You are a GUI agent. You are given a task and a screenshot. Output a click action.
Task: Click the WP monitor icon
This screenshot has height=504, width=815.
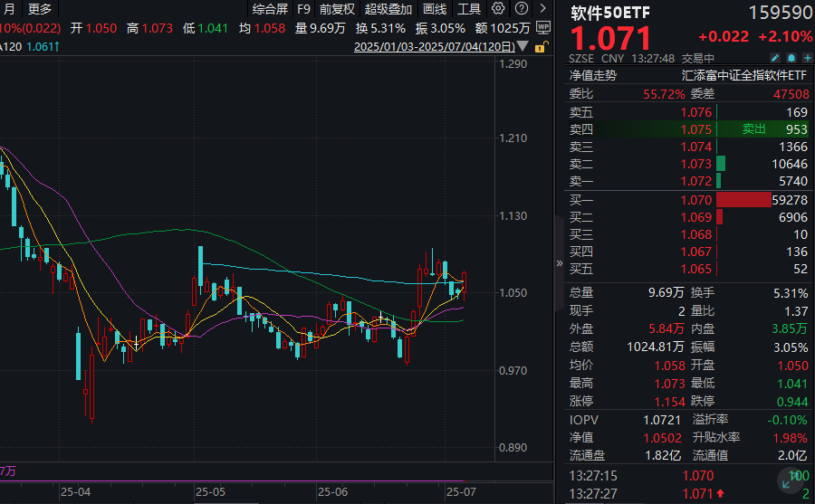542,28
